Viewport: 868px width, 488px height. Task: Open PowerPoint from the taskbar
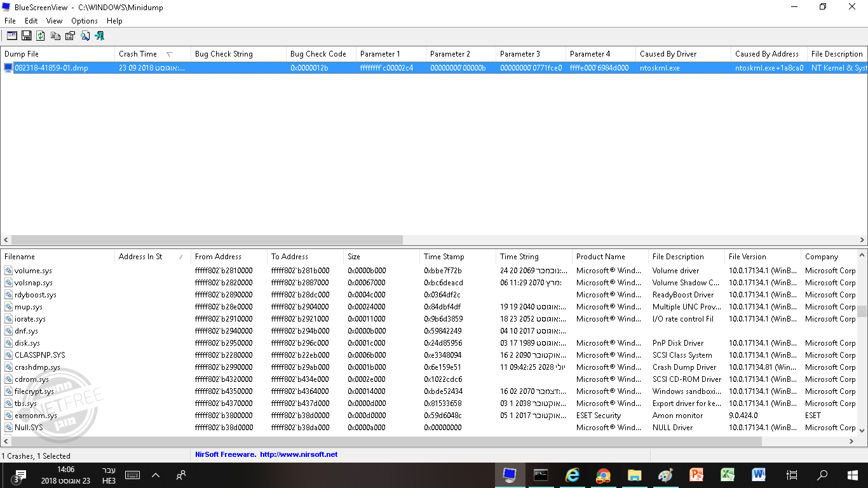tap(696, 475)
